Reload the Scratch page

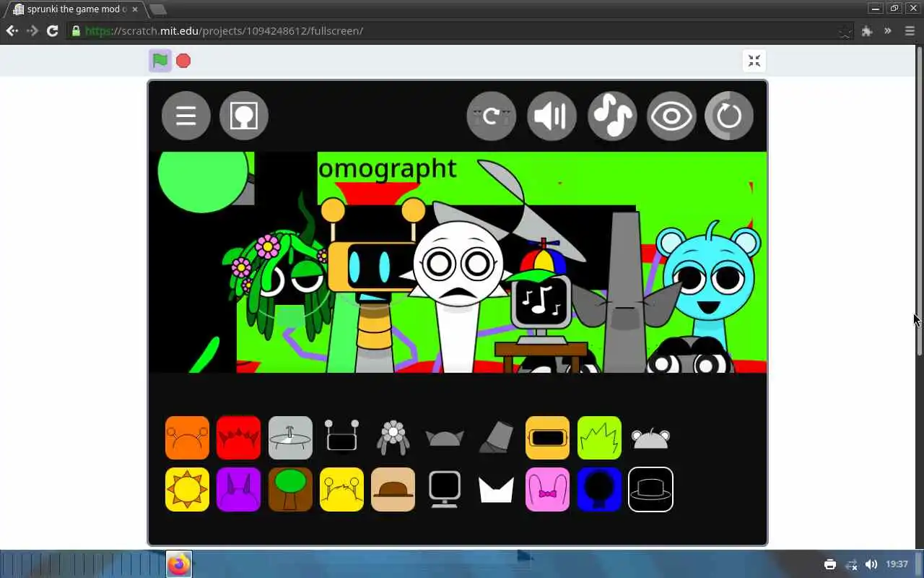tap(52, 30)
